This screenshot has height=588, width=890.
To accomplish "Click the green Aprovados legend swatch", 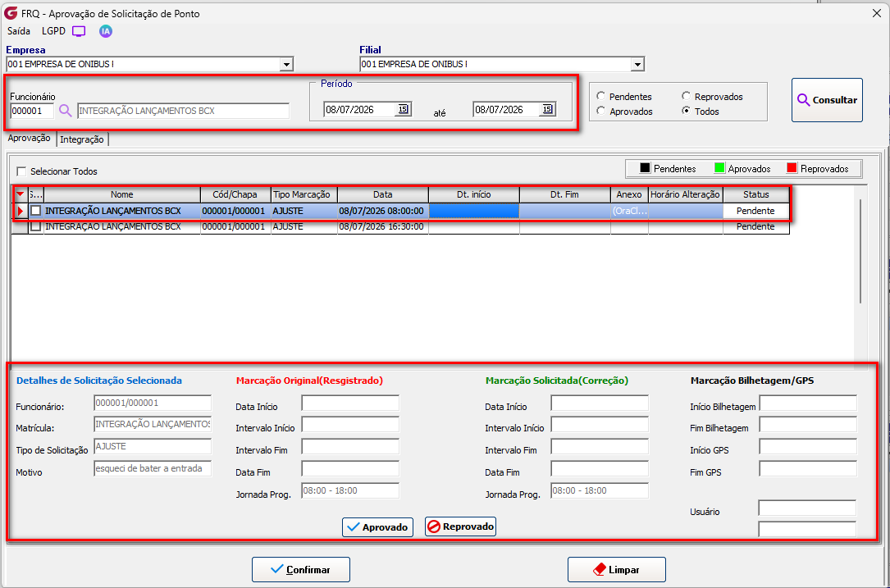I will pos(719,169).
